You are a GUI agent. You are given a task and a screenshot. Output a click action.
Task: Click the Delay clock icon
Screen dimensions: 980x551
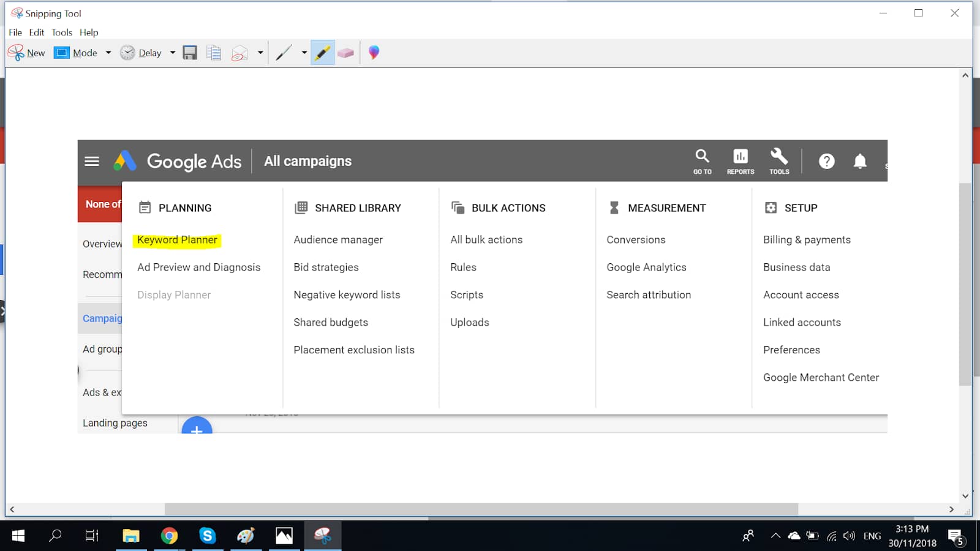[x=127, y=53]
